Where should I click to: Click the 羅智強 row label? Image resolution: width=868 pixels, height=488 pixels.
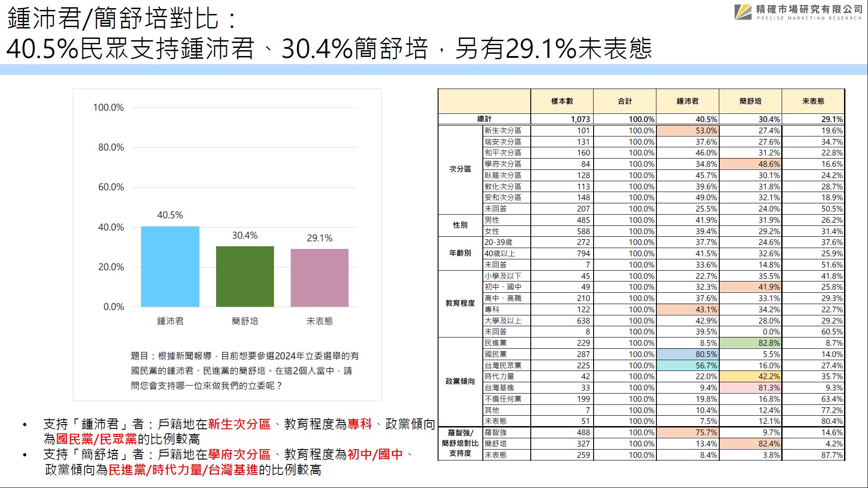[495, 432]
